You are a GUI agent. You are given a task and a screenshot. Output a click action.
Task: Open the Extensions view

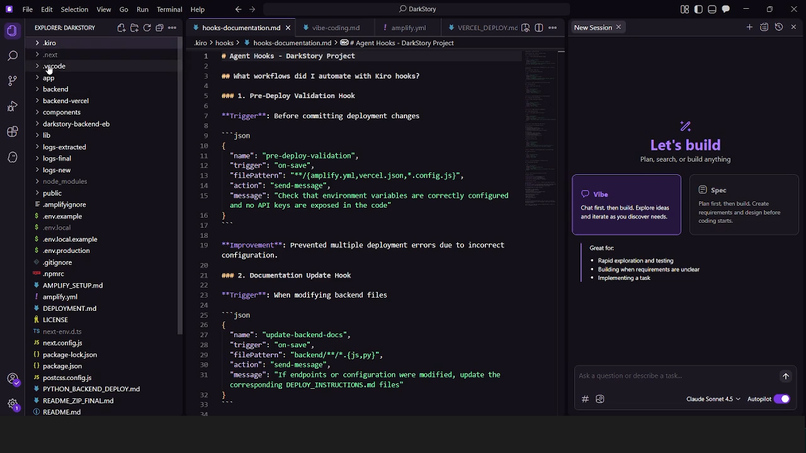coord(12,132)
